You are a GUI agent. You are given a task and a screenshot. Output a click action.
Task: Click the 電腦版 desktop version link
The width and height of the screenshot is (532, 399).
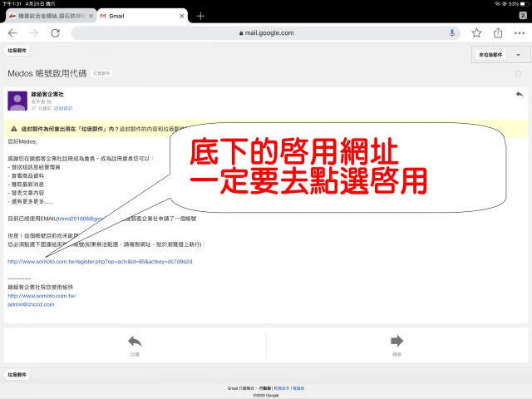click(x=298, y=388)
